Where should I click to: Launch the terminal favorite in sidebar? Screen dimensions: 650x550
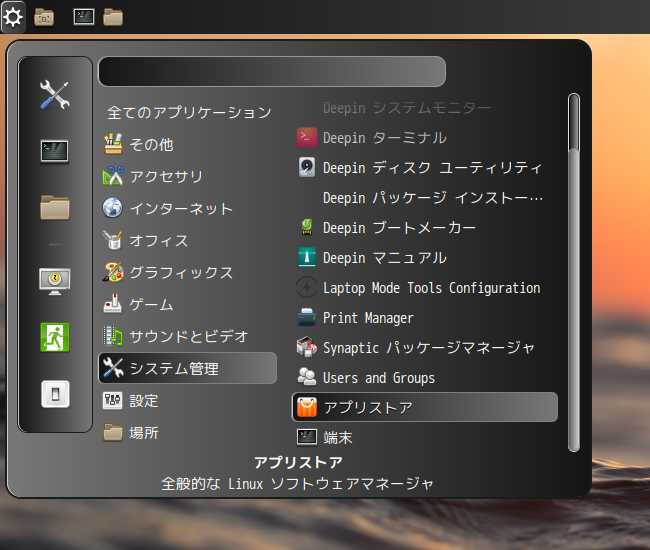(55, 151)
